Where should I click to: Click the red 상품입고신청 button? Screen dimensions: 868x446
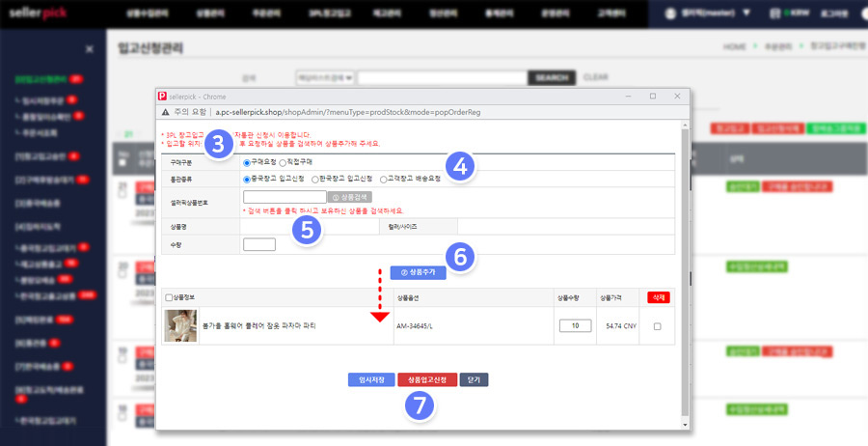tap(427, 380)
